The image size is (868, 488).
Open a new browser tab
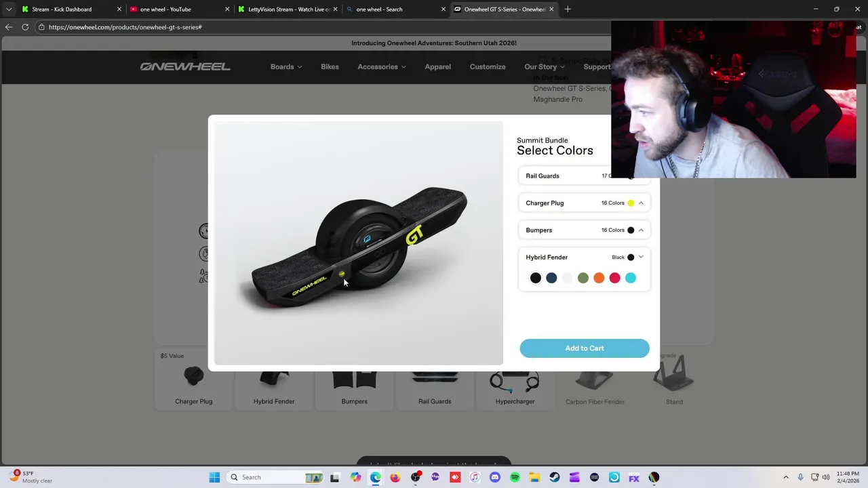[x=568, y=9]
